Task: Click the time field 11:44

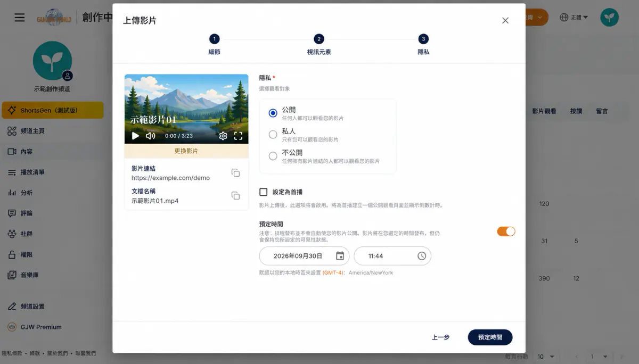Action: click(392, 256)
